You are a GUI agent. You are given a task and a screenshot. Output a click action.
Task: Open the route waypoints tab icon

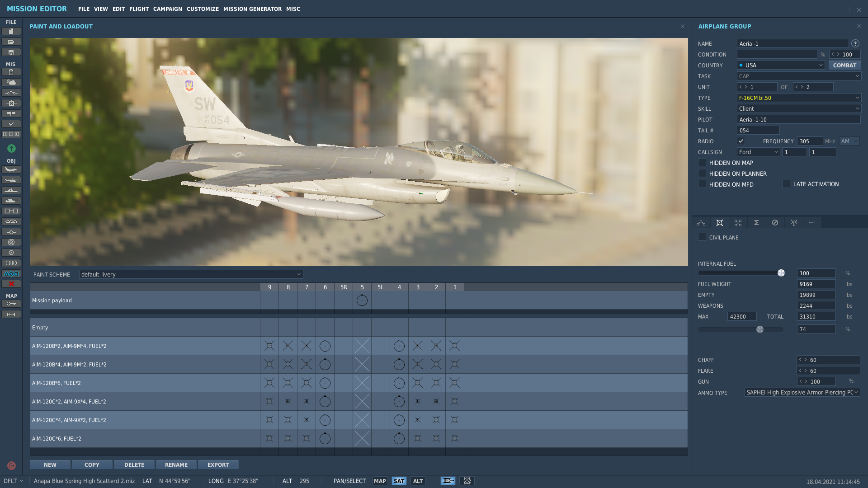coord(701,222)
